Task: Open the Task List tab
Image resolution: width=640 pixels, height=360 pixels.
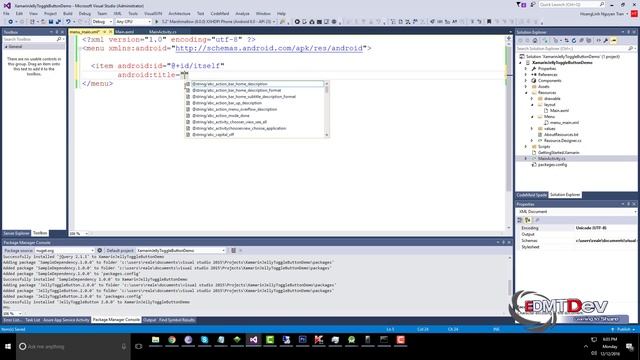Action: (33, 320)
